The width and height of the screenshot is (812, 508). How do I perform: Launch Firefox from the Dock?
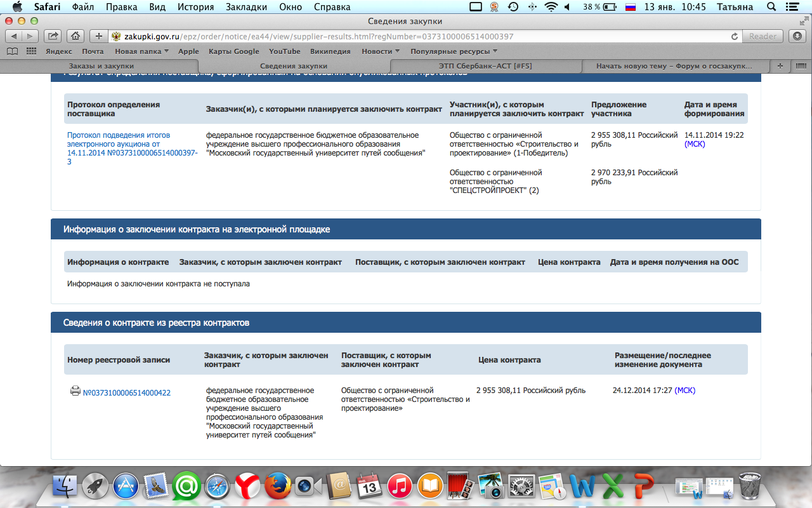click(x=277, y=487)
